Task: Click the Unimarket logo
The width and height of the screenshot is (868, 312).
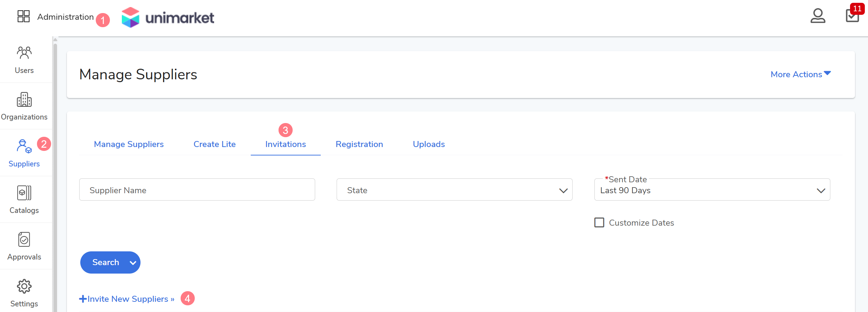Action: [168, 17]
